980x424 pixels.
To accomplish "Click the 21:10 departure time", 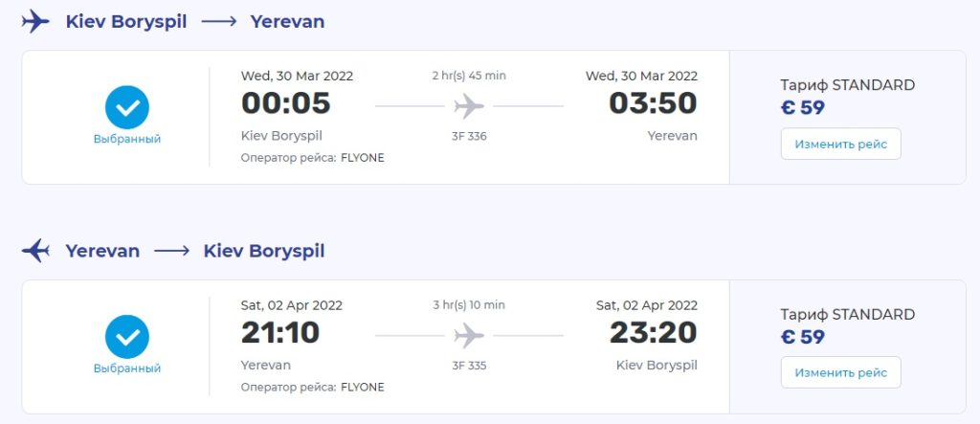I will point(280,333).
